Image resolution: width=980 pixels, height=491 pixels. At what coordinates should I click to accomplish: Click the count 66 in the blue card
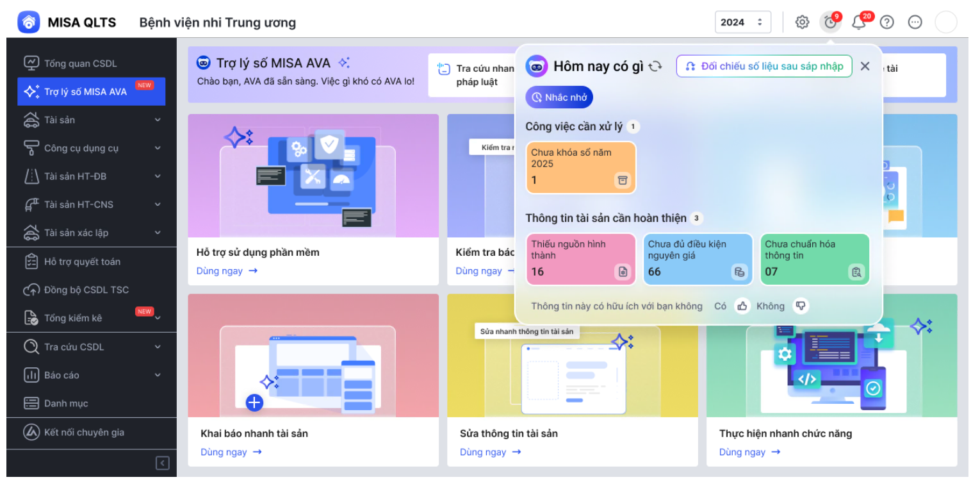[x=655, y=272]
